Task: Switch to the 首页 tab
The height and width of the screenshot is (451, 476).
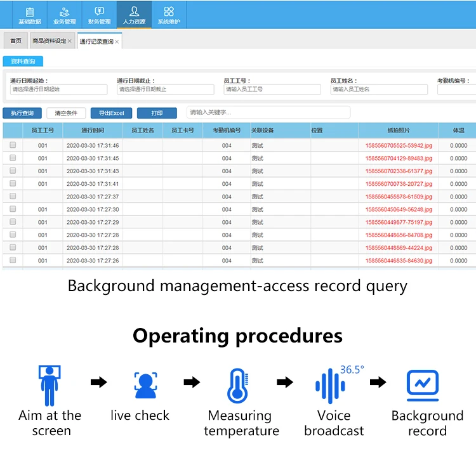Action: coord(15,41)
